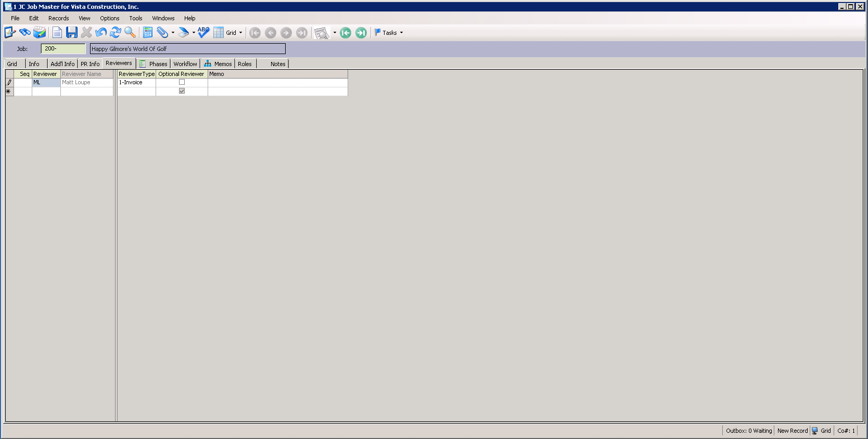
Task: Undo changes with the curved arrow icon
Action: [101, 33]
